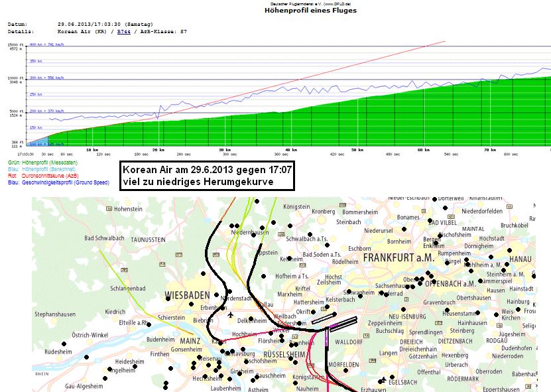Click the 'Schlangenbad' town label
Viewport: 551px width, 392px height.
[x=128, y=289]
